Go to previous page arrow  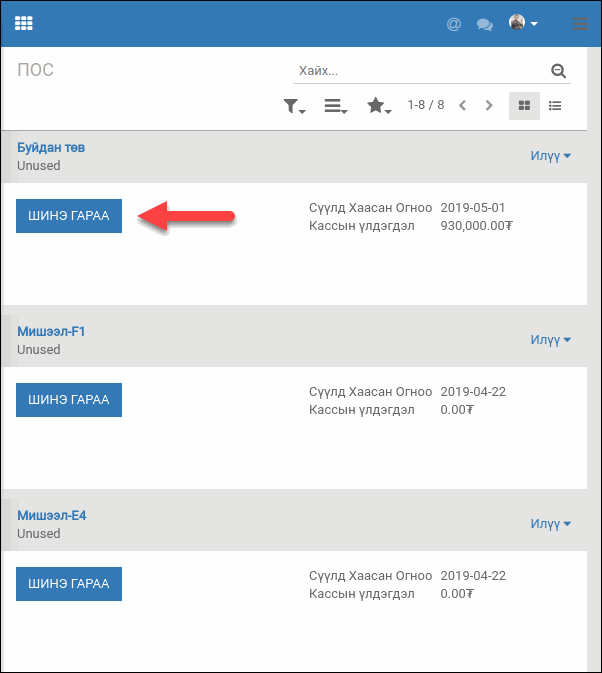pyautogui.click(x=462, y=105)
